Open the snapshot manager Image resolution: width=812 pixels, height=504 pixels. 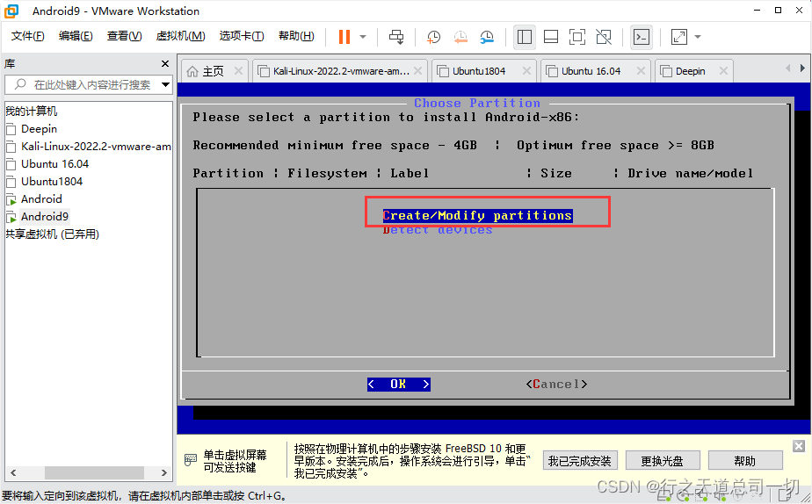[x=487, y=37]
